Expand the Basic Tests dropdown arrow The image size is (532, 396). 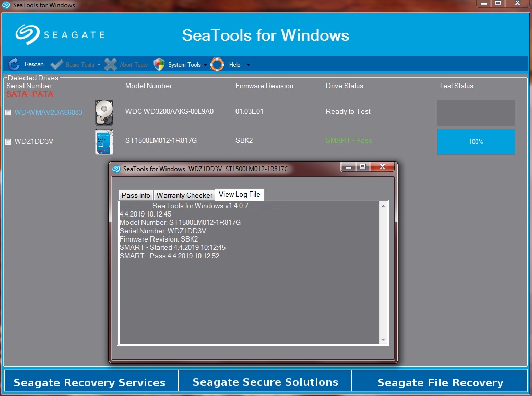99,65
